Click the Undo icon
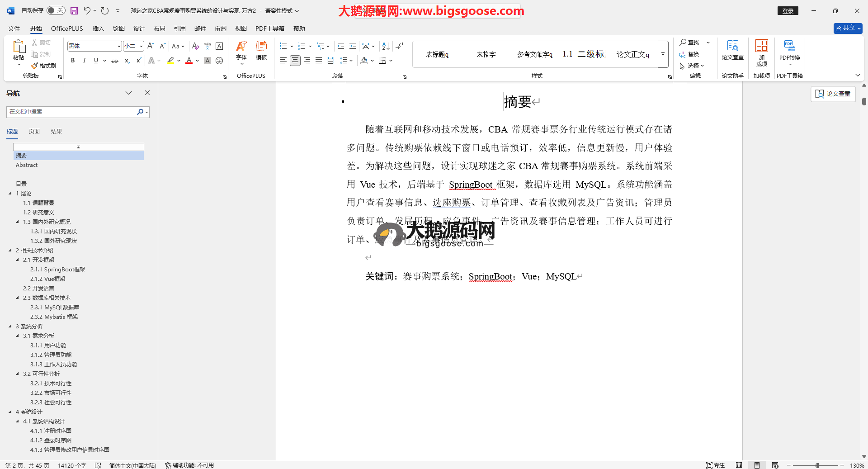Image resolution: width=868 pixels, height=469 pixels. click(87, 10)
